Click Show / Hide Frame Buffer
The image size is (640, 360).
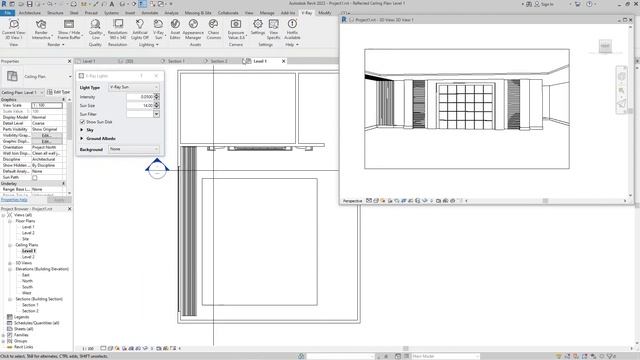(69, 29)
